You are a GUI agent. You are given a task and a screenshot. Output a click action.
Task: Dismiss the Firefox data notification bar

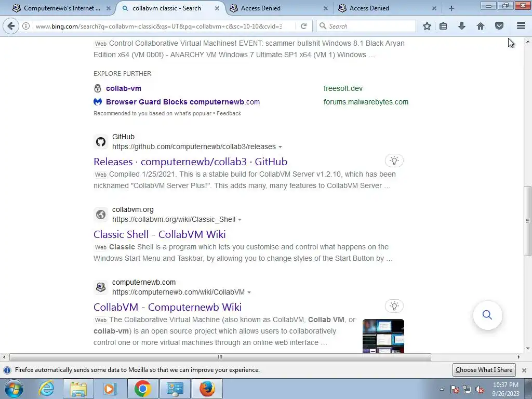pos(524,370)
